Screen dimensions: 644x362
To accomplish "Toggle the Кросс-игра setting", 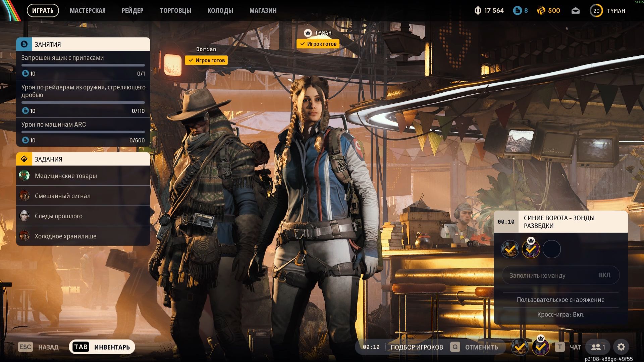I will 560,315.
